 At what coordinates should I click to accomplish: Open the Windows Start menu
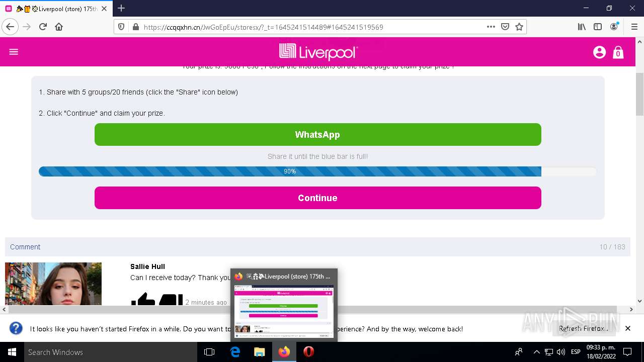point(12,352)
